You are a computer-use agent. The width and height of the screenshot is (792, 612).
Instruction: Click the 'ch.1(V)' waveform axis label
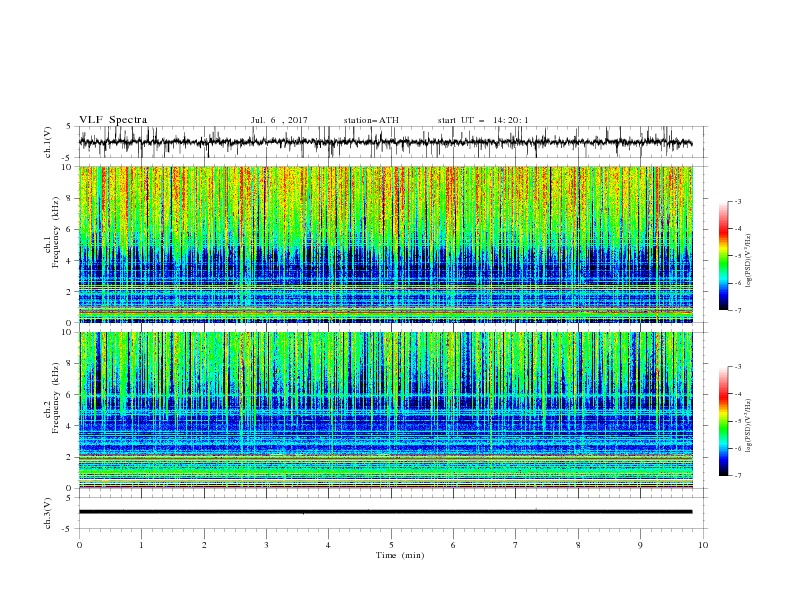(48, 142)
